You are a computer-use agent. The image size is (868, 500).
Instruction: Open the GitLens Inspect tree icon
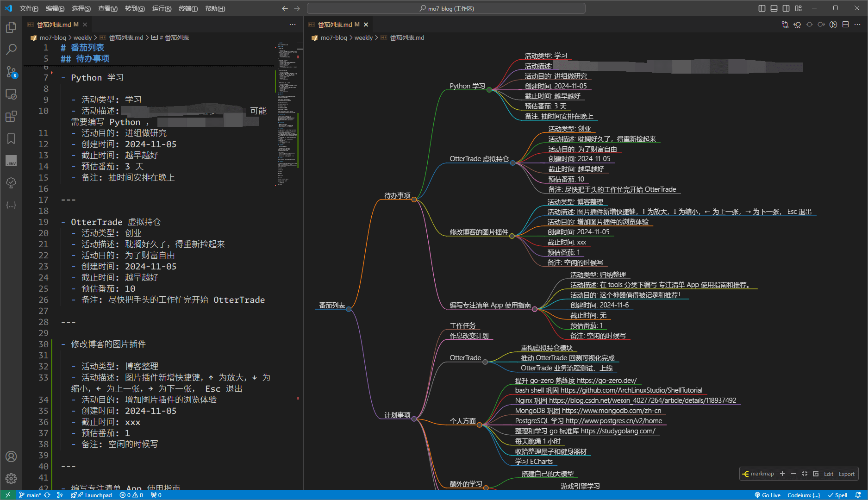[11, 183]
